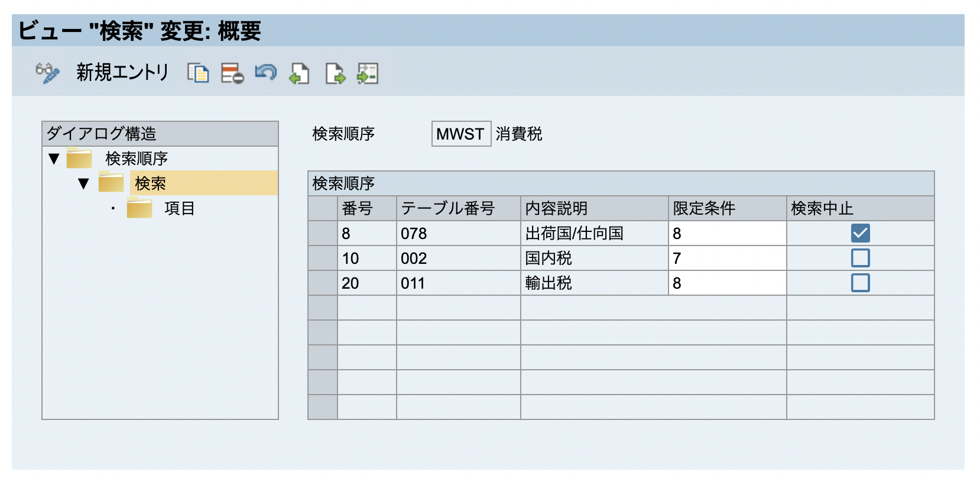
Task: Select the 項目 node in dialog structure
Action: pos(179,208)
